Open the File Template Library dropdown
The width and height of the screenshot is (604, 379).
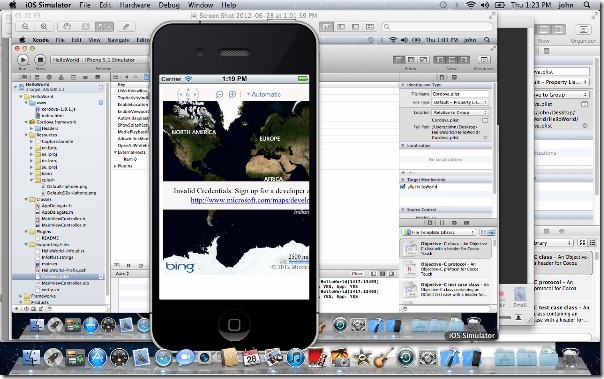coord(439,232)
